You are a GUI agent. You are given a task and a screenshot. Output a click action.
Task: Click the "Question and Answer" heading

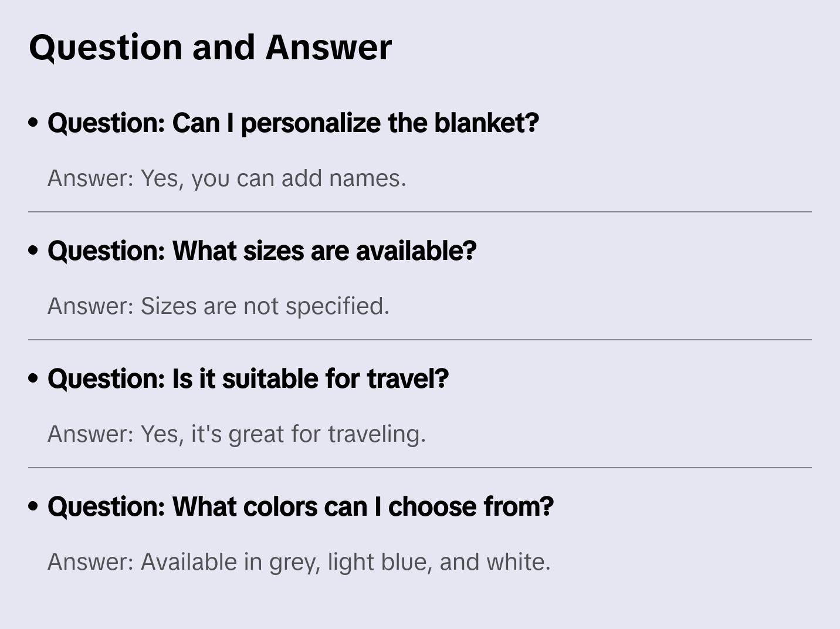210,47
